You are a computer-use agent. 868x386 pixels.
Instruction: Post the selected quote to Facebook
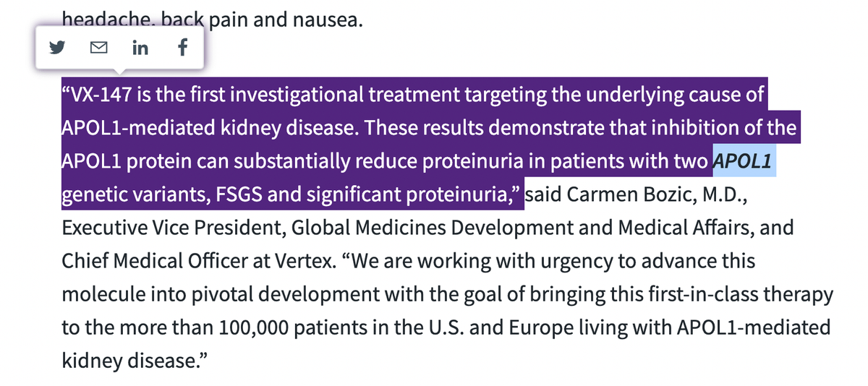182,48
